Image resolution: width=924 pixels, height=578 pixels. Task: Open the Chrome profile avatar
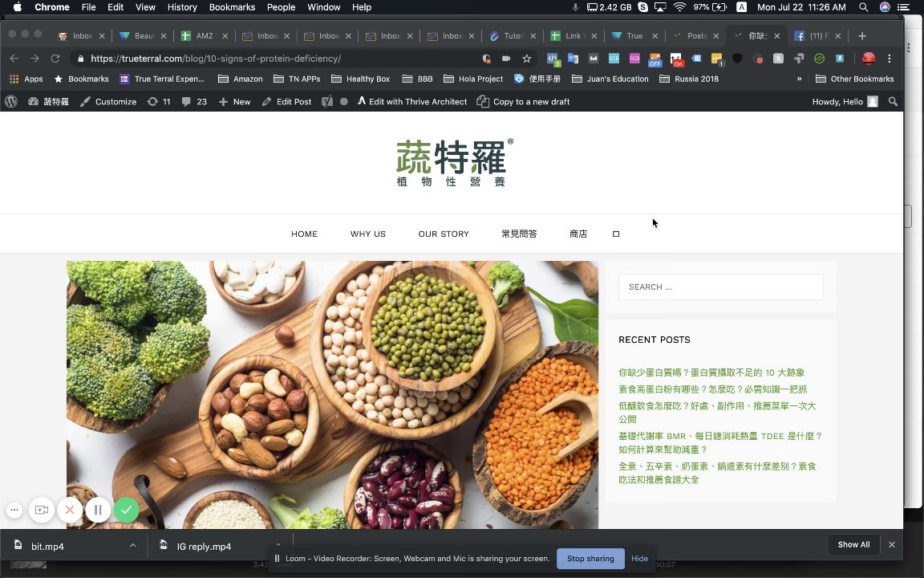click(869, 59)
